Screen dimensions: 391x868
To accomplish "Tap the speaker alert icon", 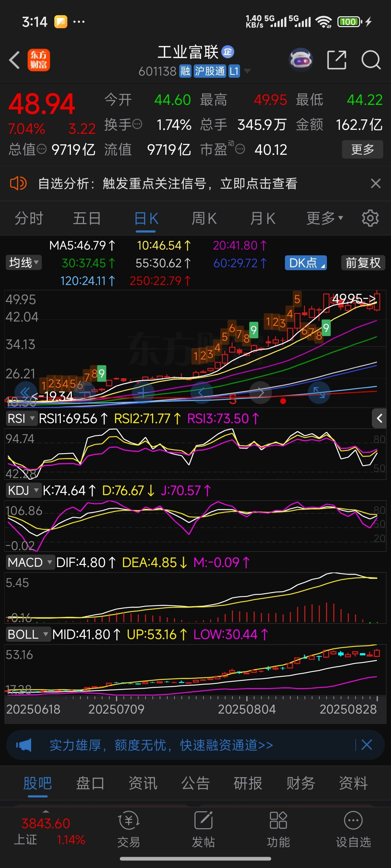I will click(x=18, y=183).
